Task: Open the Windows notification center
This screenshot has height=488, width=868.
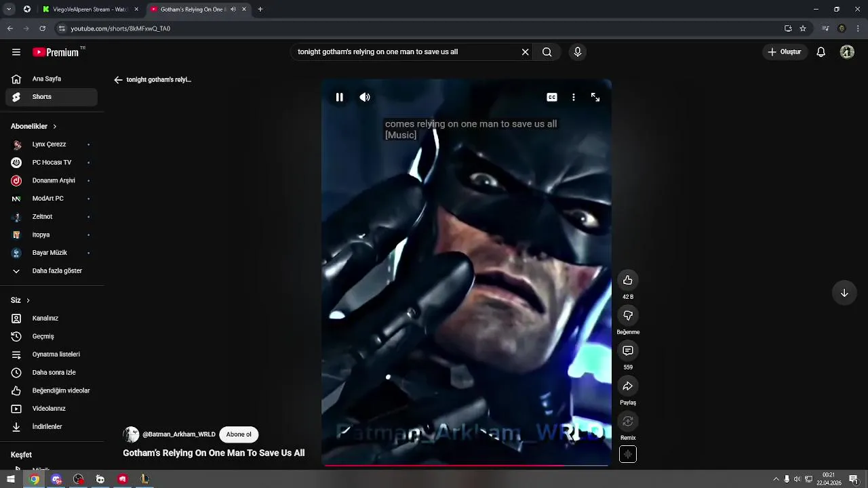Action: tap(853, 479)
